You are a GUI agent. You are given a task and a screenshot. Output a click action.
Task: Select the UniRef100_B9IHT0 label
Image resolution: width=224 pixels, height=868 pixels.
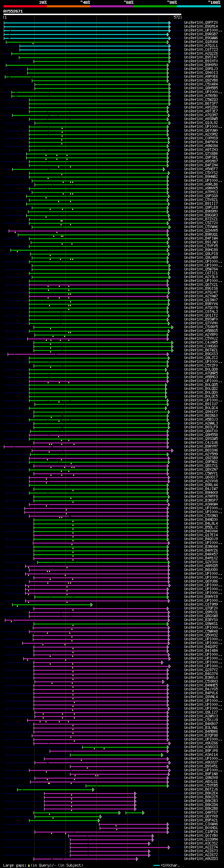[x=201, y=61]
